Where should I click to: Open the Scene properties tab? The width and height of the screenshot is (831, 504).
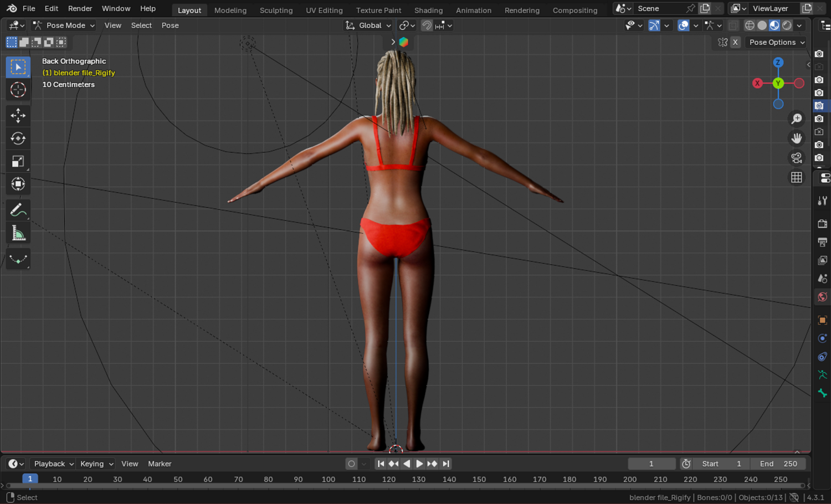(x=823, y=279)
